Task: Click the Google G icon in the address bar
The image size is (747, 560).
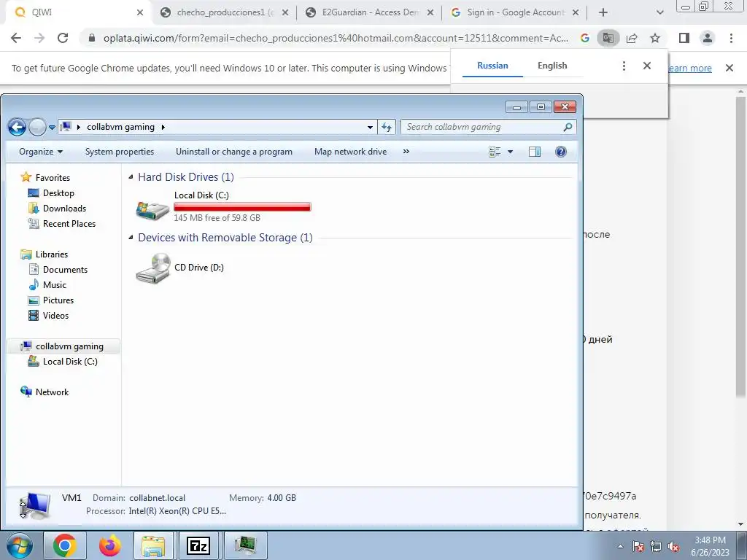Action: [584, 38]
